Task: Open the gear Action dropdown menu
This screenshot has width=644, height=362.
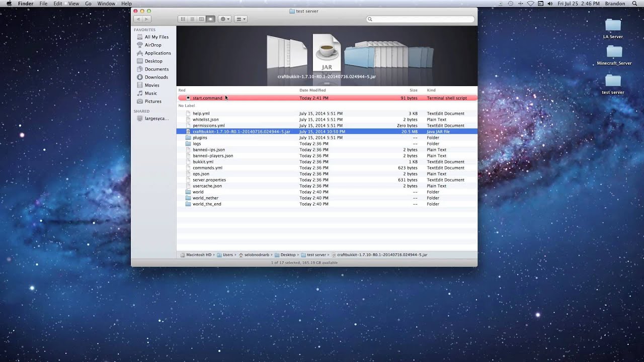Action: (x=225, y=19)
